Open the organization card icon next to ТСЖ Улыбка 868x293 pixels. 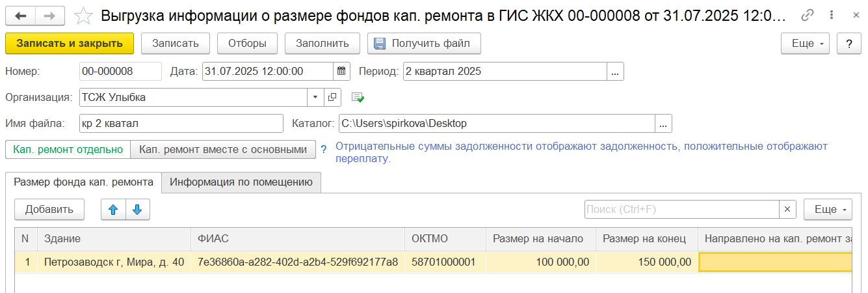pos(332,97)
